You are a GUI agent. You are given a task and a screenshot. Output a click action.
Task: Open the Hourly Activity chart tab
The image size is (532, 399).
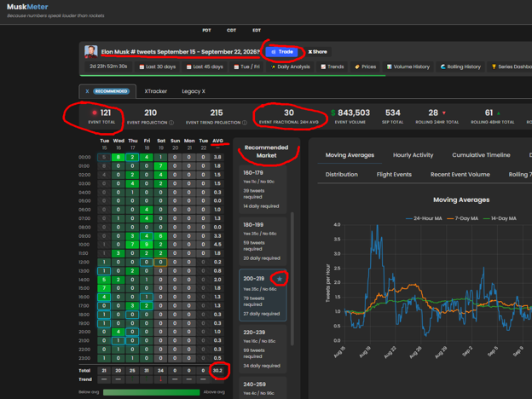click(413, 155)
